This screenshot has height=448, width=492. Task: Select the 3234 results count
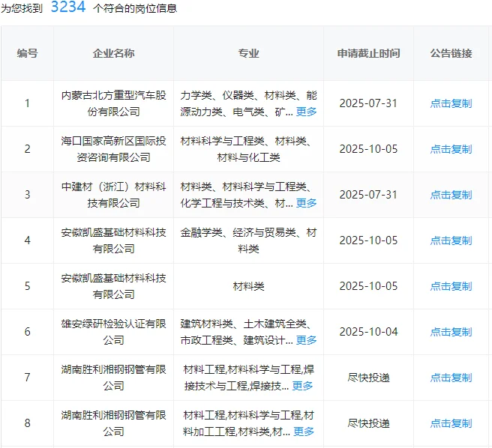click(x=68, y=7)
